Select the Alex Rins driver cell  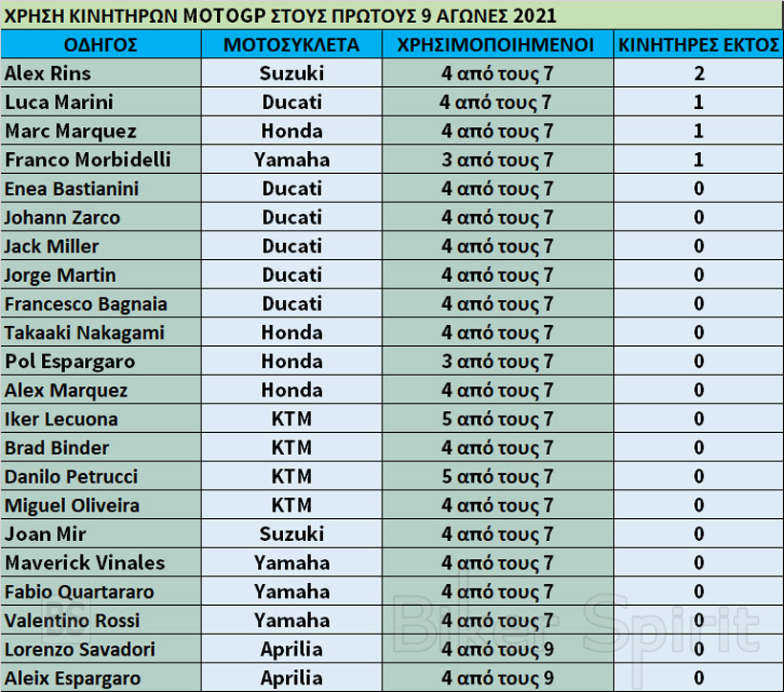[100, 74]
